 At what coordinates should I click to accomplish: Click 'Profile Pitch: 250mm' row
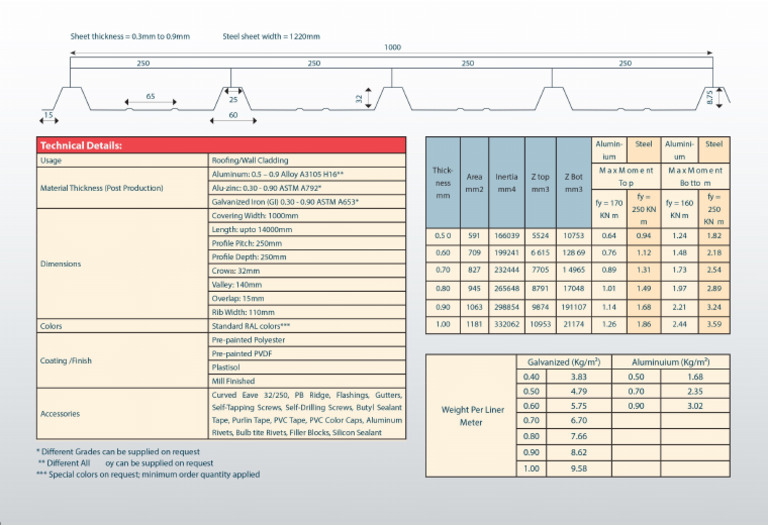pos(307,243)
